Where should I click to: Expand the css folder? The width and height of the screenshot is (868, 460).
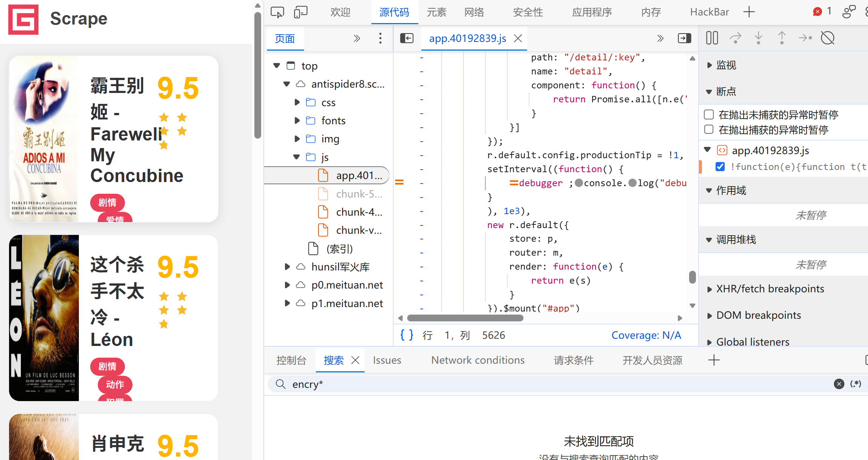point(297,102)
